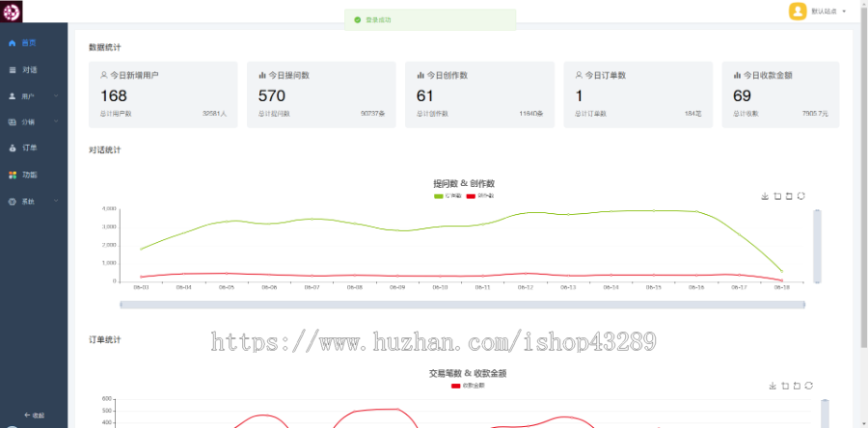Click the 总计收款 label
This screenshot has height=428, width=868.
746,114
